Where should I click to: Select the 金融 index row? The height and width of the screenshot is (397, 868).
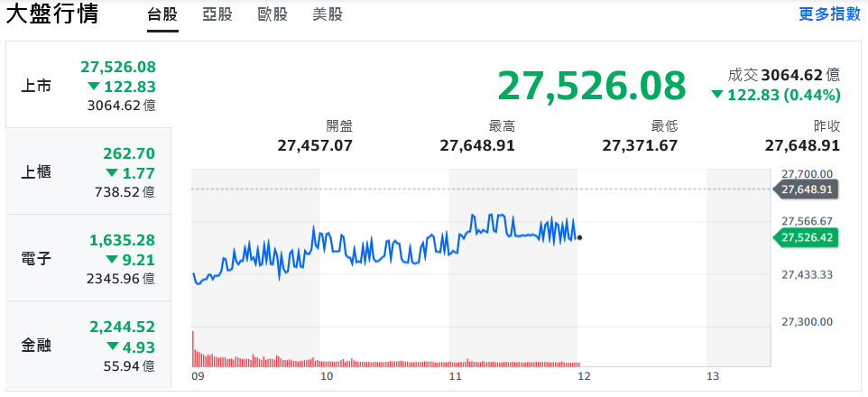pyautogui.click(x=88, y=346)
